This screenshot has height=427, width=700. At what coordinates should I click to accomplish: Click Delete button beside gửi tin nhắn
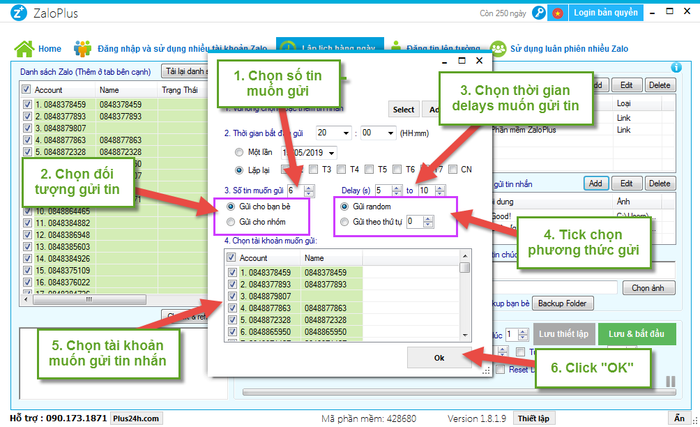(x=660, y=184)
